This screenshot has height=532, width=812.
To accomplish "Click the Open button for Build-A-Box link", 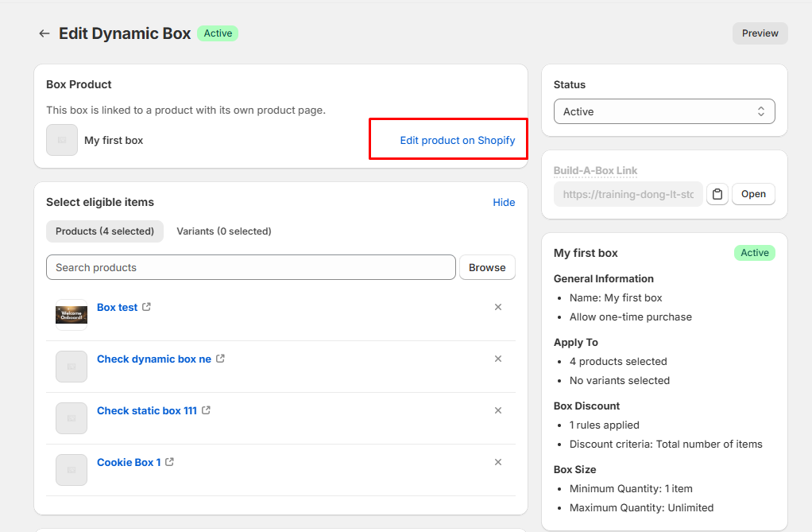I will pos(753,194).
